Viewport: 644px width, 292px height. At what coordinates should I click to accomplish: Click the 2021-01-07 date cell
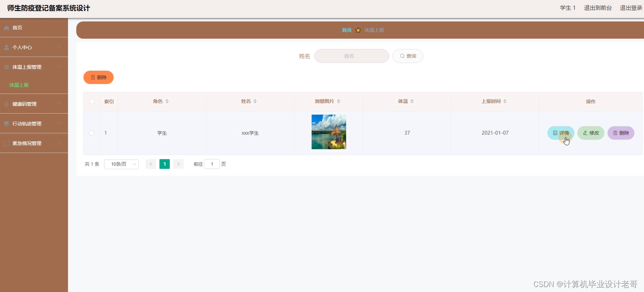click(x=495, y=133)
